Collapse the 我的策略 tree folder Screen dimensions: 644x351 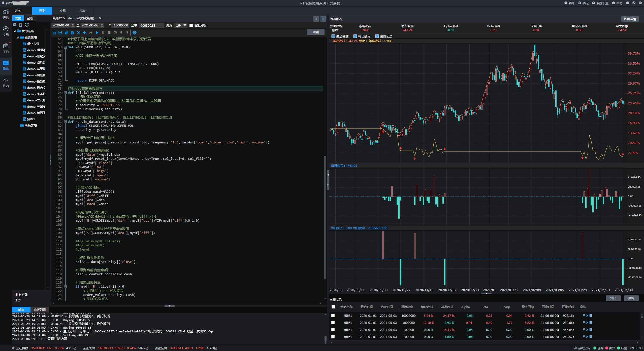(15, 31)
